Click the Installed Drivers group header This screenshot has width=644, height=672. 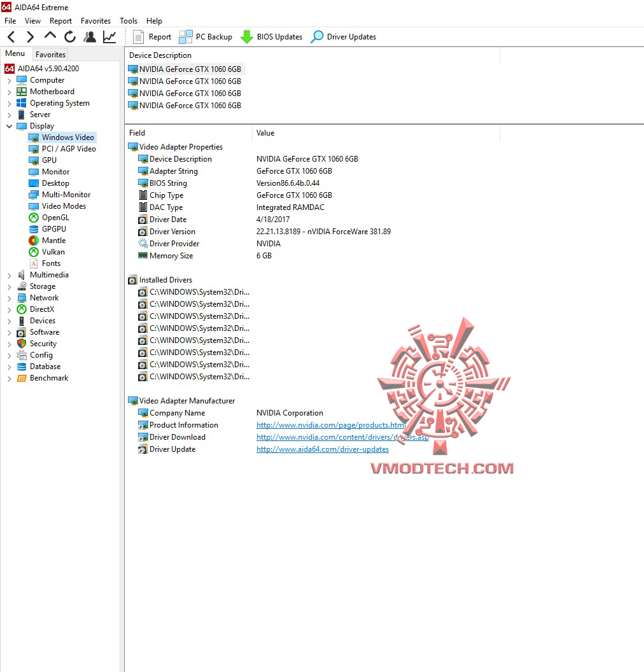pos(160,280)
